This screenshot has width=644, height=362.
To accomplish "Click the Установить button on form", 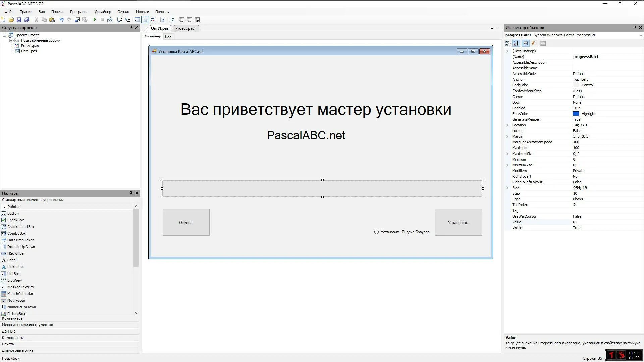I will pos(458,223).
